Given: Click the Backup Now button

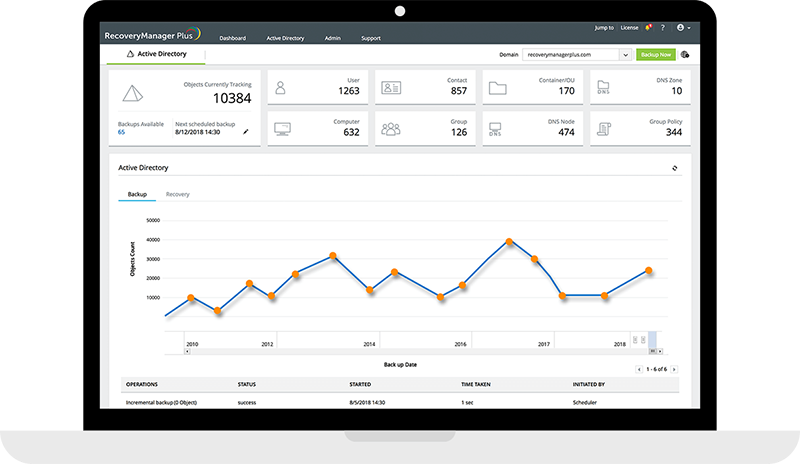Looking at the screenshot, I should pos(656,55).
